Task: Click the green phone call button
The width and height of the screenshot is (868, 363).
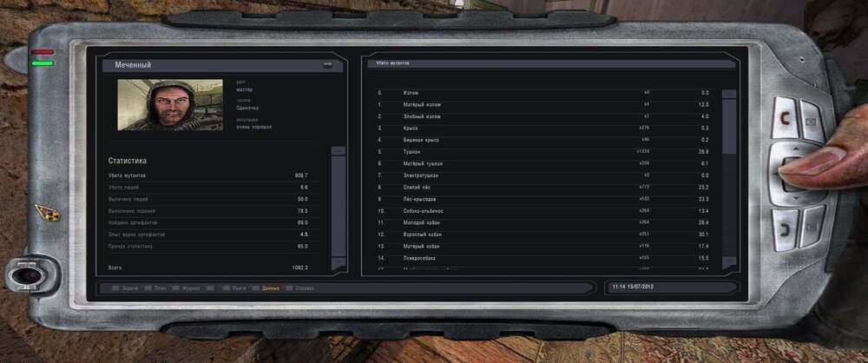Action: pyautogui.click(x=785, y=229)
